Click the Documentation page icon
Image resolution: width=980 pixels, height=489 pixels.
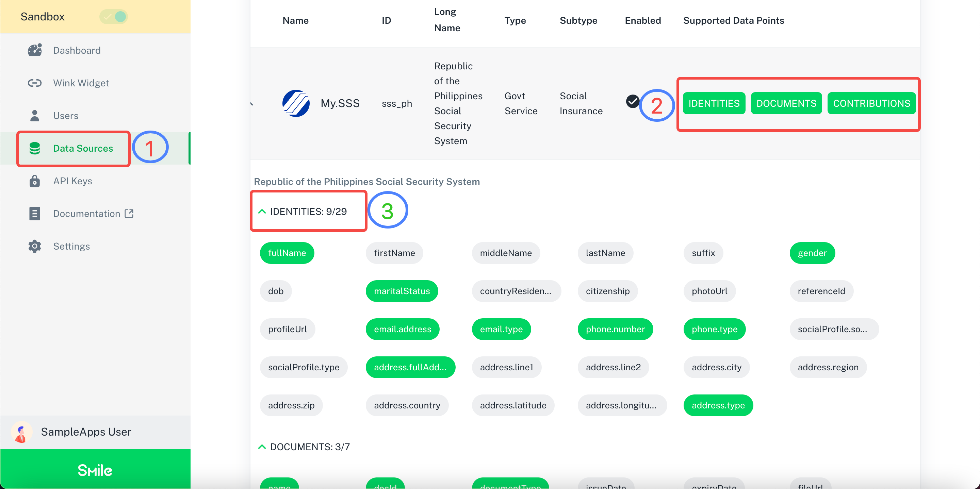(x=35, y=214)
